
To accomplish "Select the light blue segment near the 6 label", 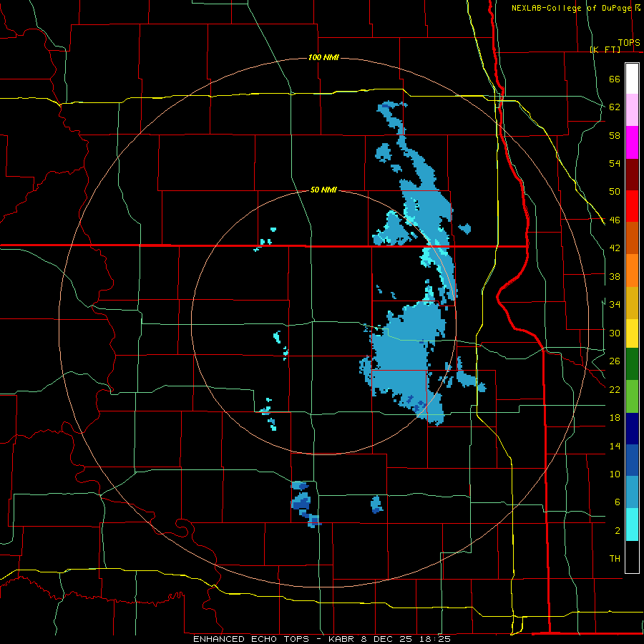I will tap(632, 492).
